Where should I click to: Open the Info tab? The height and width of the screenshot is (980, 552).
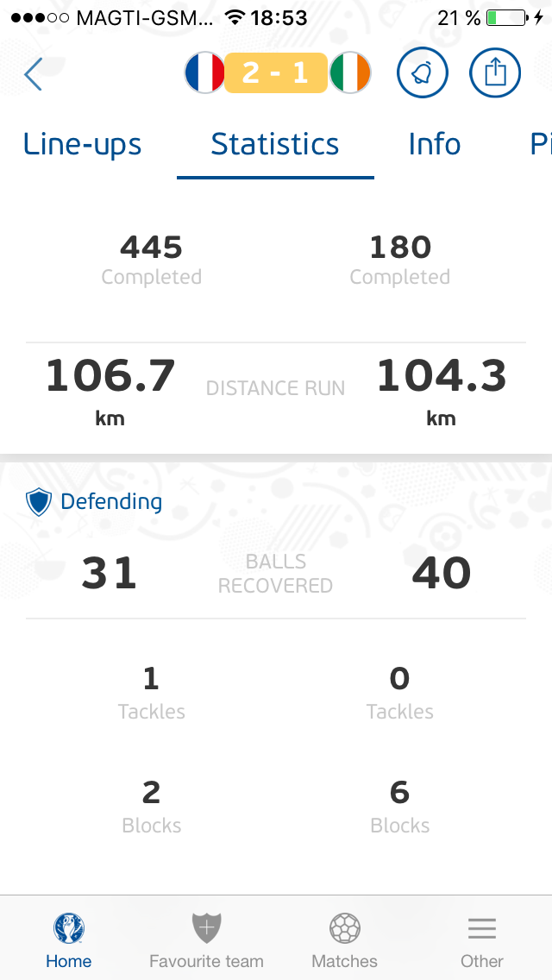point(435,144)
